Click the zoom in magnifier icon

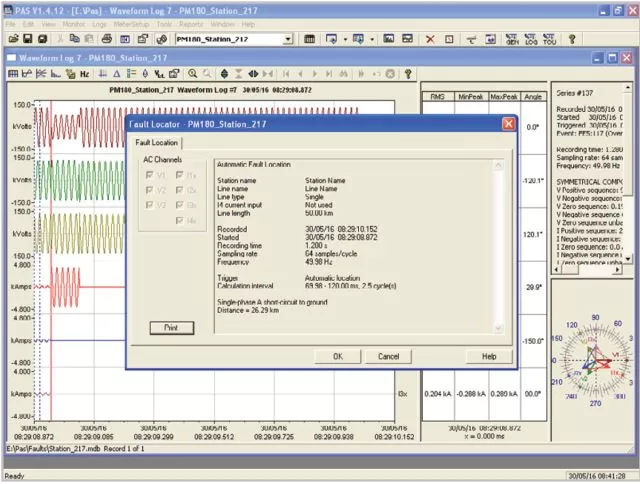tap(192, 73)
